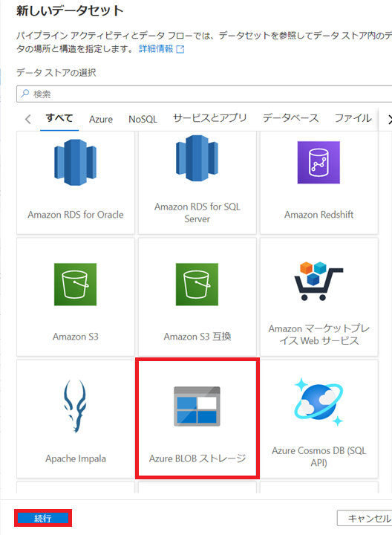Select the Amazon マーケットプレイス shopping cart icon
Image resolution: width=392 pixels, height=535 pixels.
318,281
